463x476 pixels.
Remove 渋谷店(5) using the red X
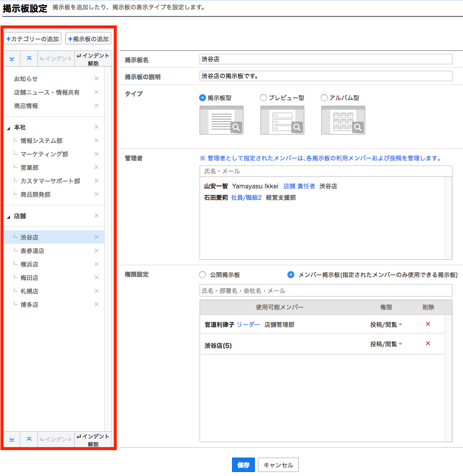coord(428,343)
